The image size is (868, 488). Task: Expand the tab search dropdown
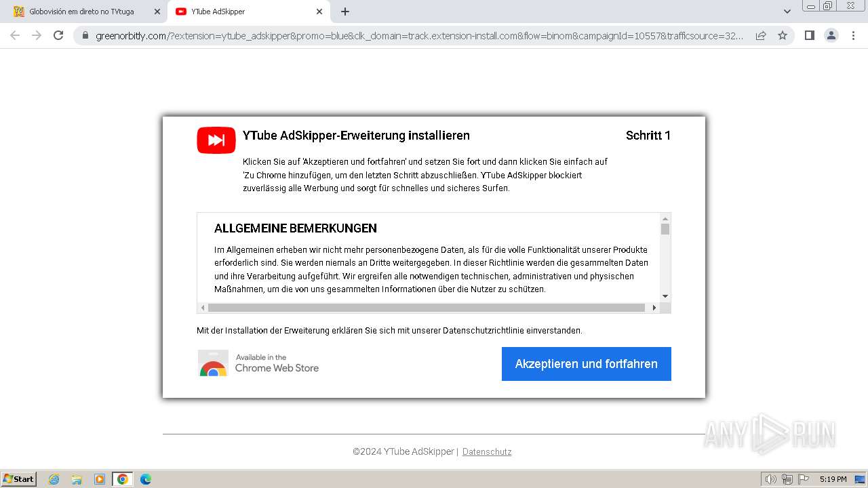[x=787, y=12]
